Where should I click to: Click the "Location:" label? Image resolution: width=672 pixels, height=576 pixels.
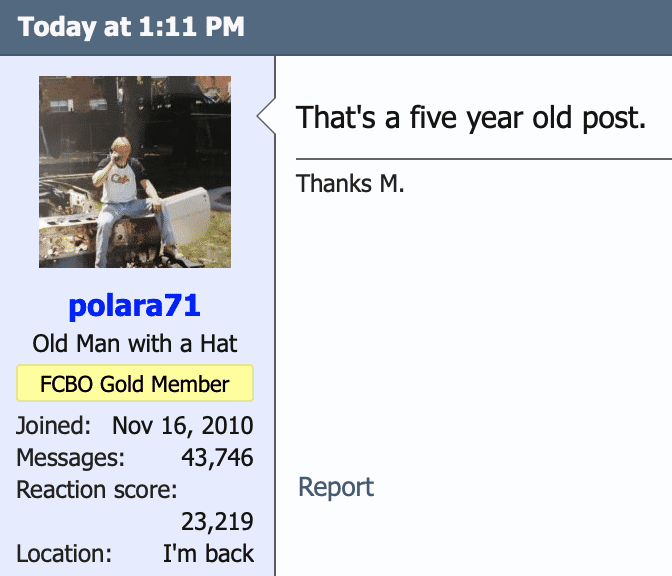[x=63, y=553]
